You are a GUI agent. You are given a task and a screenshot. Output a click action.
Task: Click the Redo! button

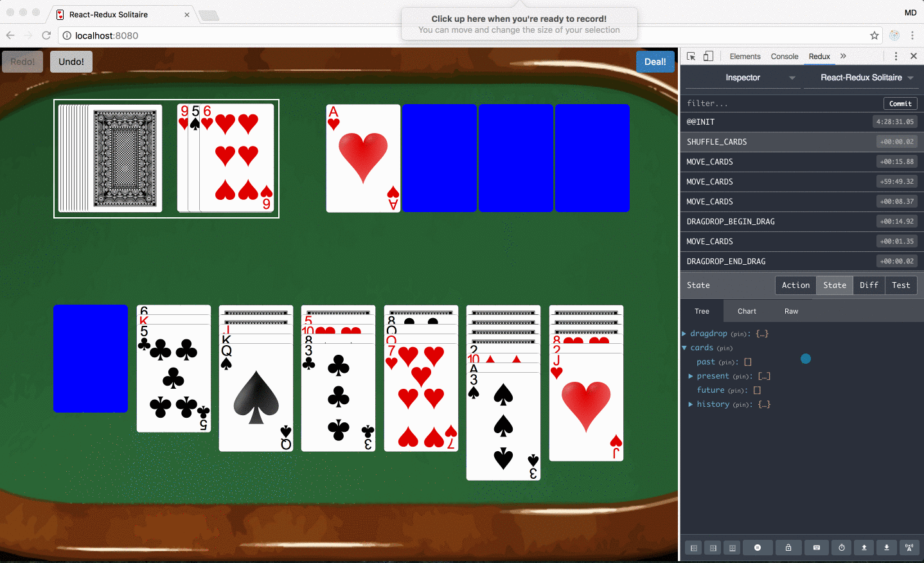pyautogui.click(x=22, y=62)
